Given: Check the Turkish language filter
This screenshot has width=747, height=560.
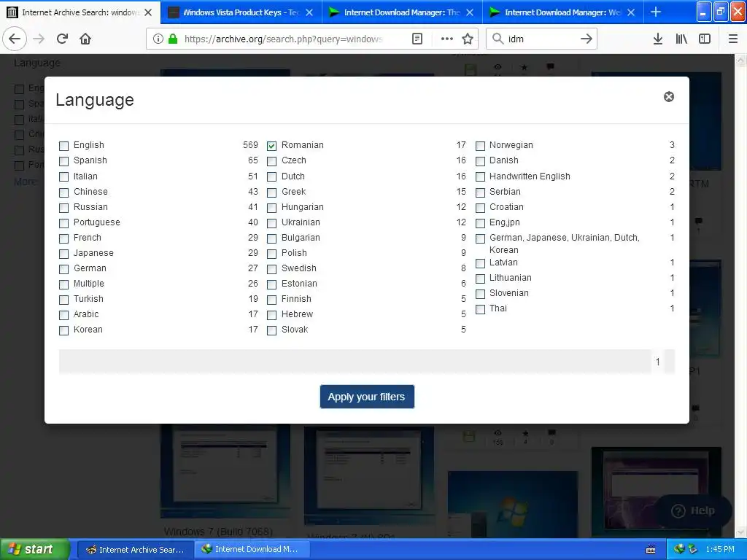Looking at the screenshot, I should coord(64,300).
